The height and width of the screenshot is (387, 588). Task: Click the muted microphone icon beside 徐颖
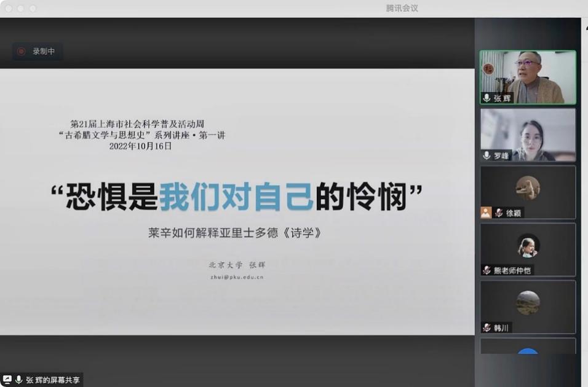pyautogui.click(x=499, y=213)
